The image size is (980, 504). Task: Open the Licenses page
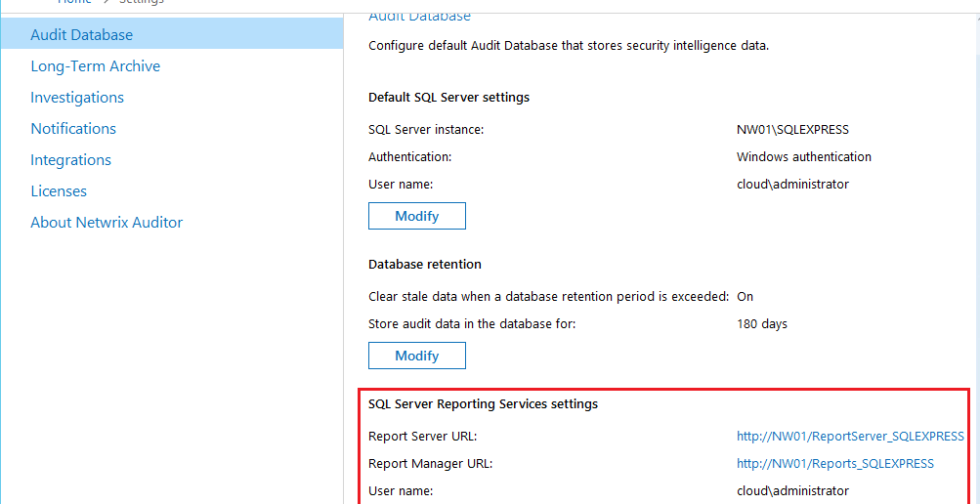[x=59, y=191]
